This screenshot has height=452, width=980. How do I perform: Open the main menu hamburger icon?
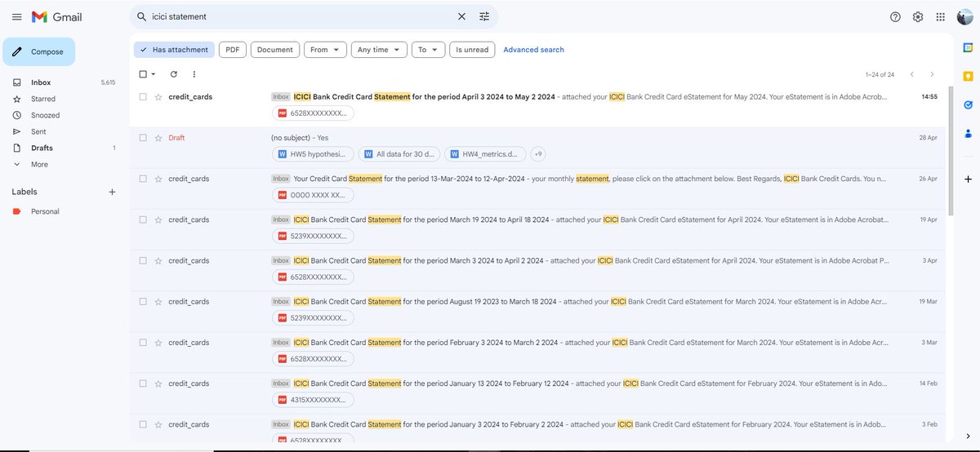[16, 16]
